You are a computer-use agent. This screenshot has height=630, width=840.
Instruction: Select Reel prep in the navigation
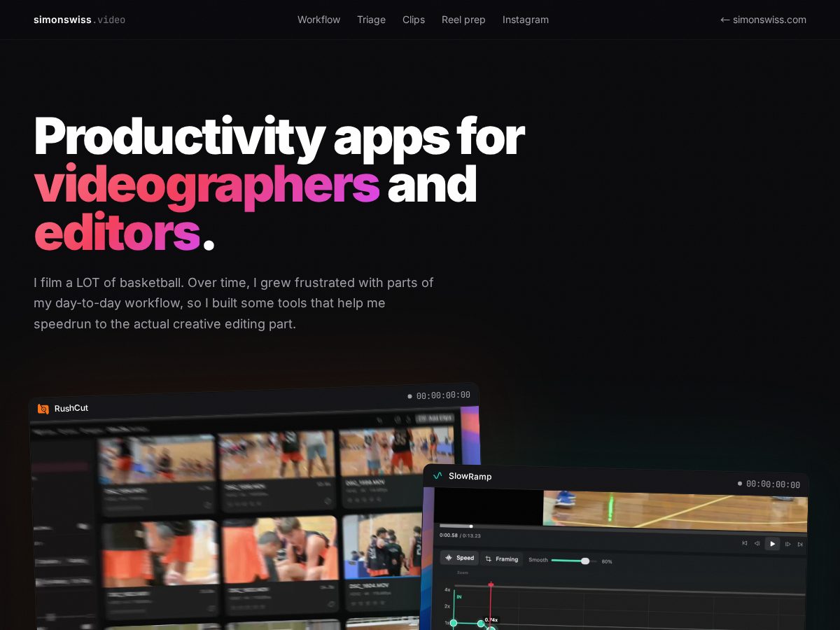(463, 20)
